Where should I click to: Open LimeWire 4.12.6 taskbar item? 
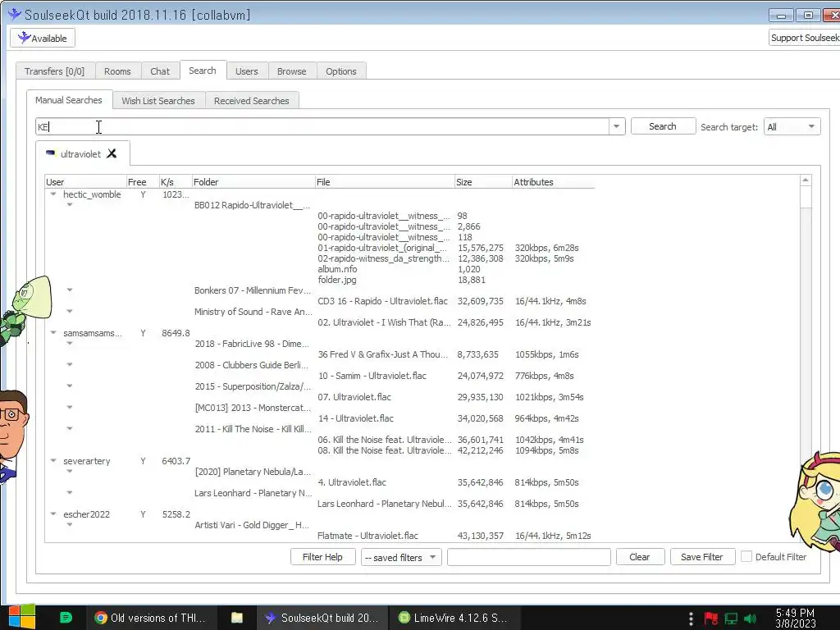[x=453, y=618]
